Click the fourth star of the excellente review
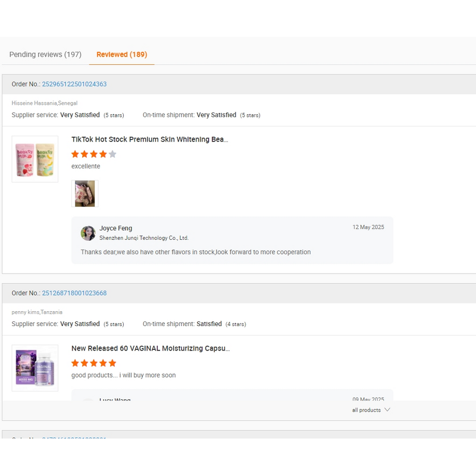The width and height of the screenshot is (476, 476). click(x=102, y=154)
